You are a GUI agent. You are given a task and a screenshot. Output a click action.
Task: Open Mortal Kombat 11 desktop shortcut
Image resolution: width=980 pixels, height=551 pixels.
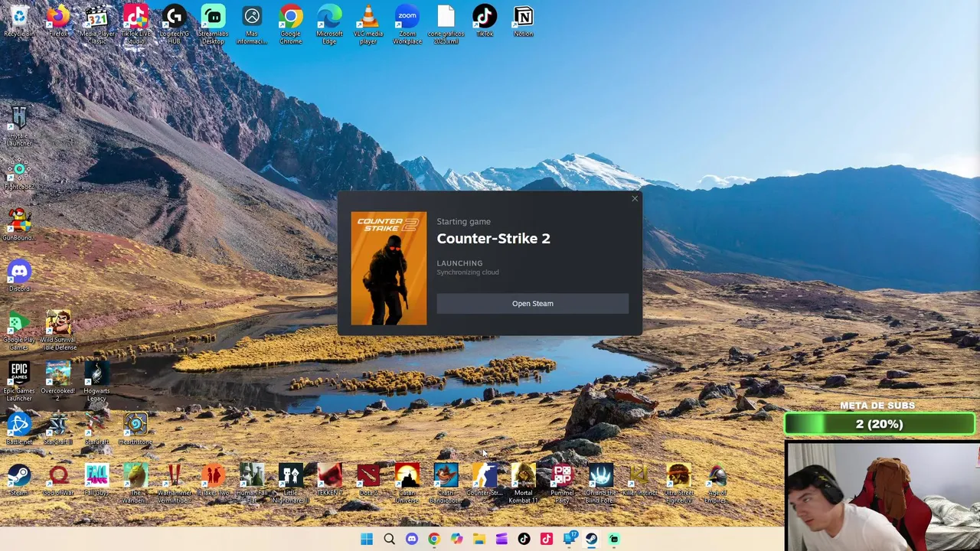pos(524,484)
